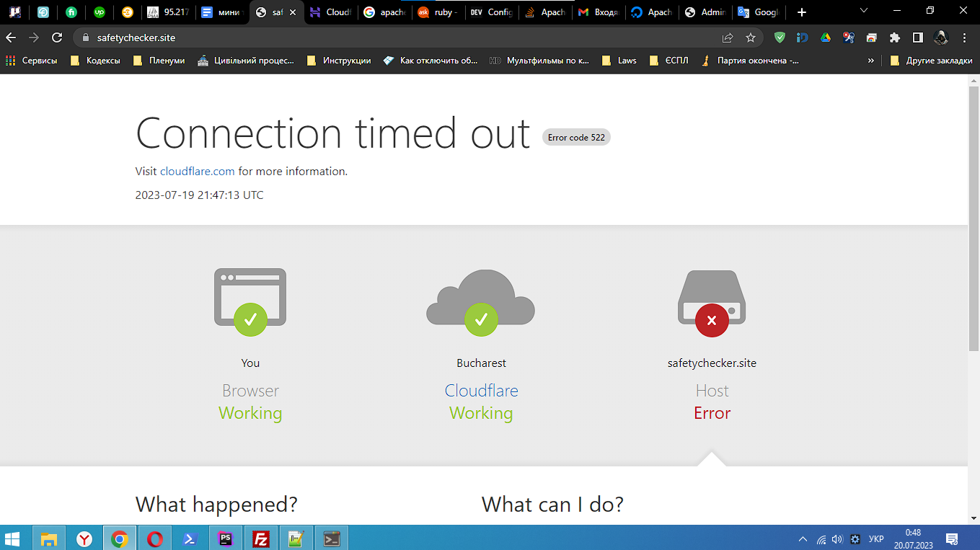Screen dimensions: 980x550
Task: Expand the Пленуми bookmark folder
Action: click(x=159, y=61)
